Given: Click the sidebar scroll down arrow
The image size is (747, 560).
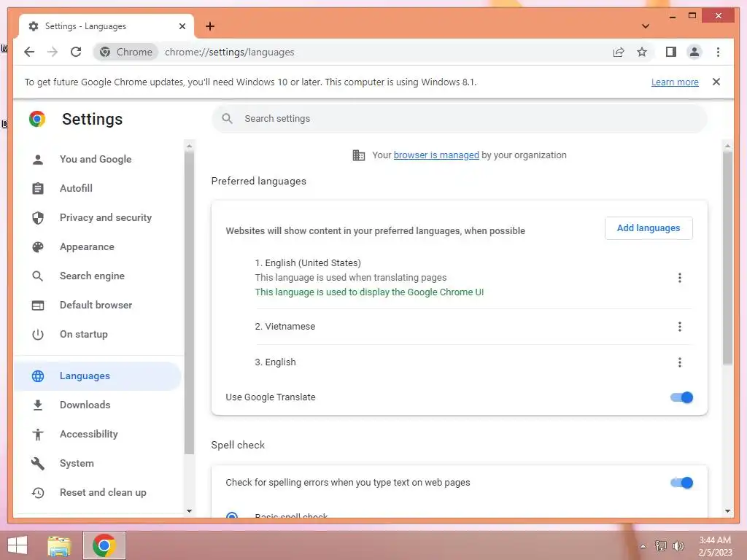Looking at the screenshot, I should tap(189, 511).
